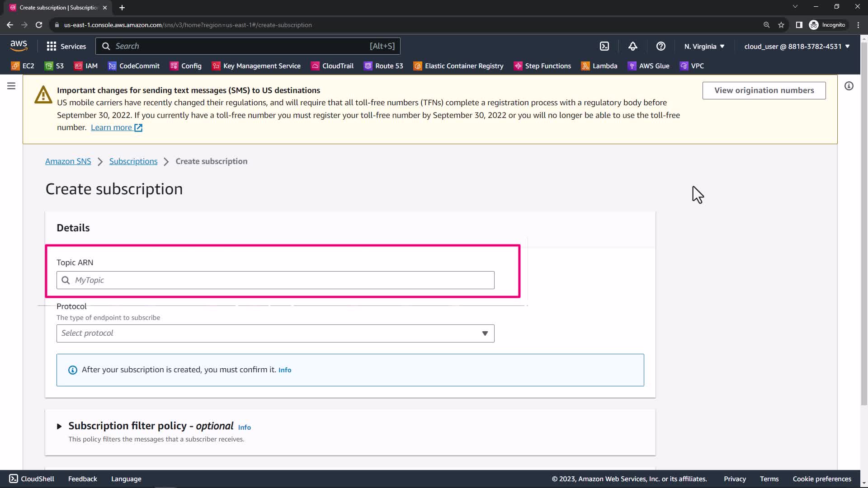This screenshot has width=868, height=488.
Task: Open the notifications bell icon
Action: [632, 46]
